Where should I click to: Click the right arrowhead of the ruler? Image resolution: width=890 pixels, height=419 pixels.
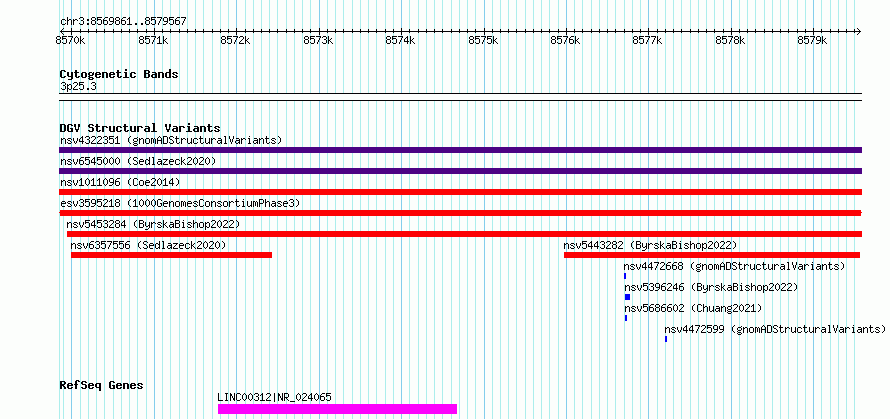859,31
